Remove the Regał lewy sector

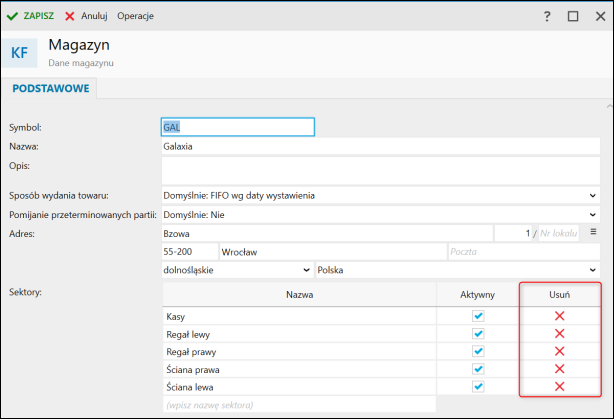pos(559,333)
